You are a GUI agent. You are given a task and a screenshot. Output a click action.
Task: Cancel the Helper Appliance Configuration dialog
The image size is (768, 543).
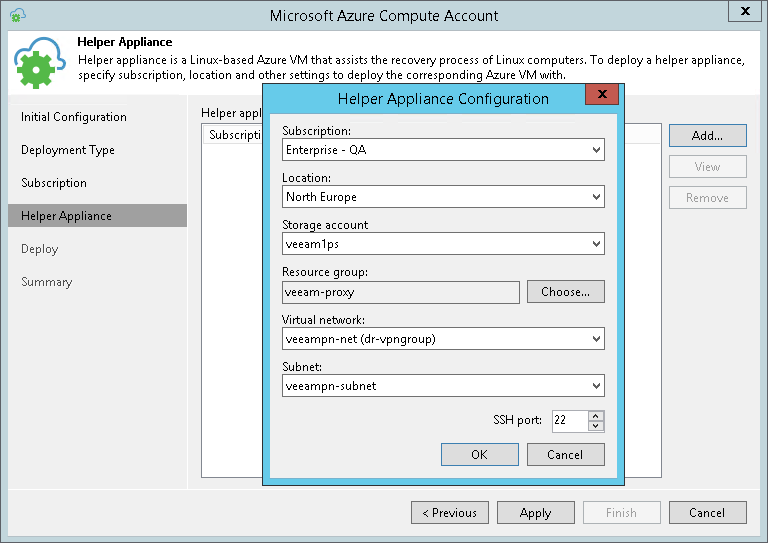[566, 455]
